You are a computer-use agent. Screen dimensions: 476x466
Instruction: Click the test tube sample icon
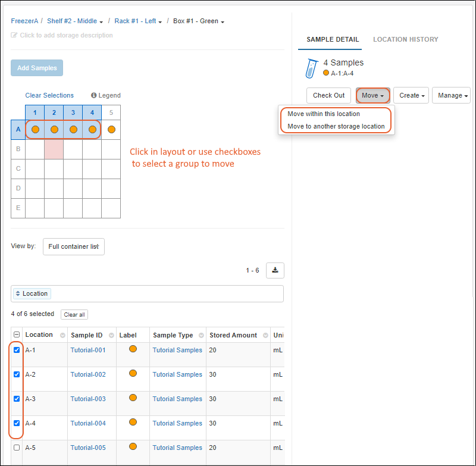coord(311,68)
